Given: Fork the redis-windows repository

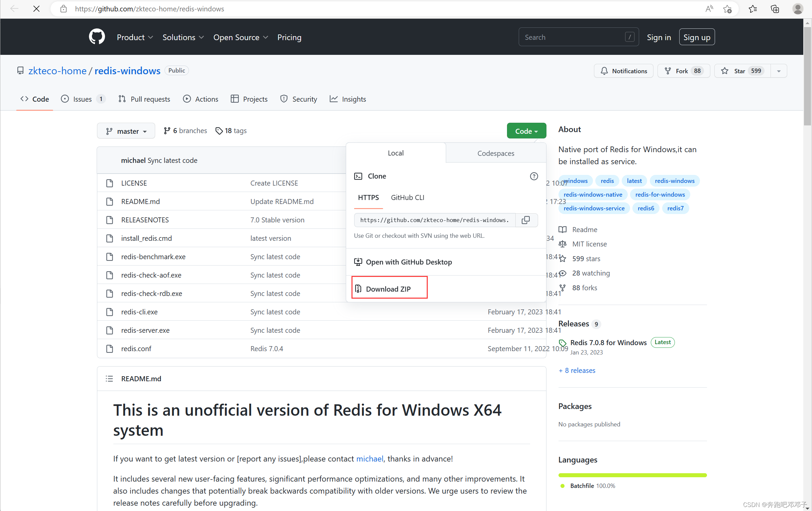Looking at the screenshot, I should click(x=684, y=71).
